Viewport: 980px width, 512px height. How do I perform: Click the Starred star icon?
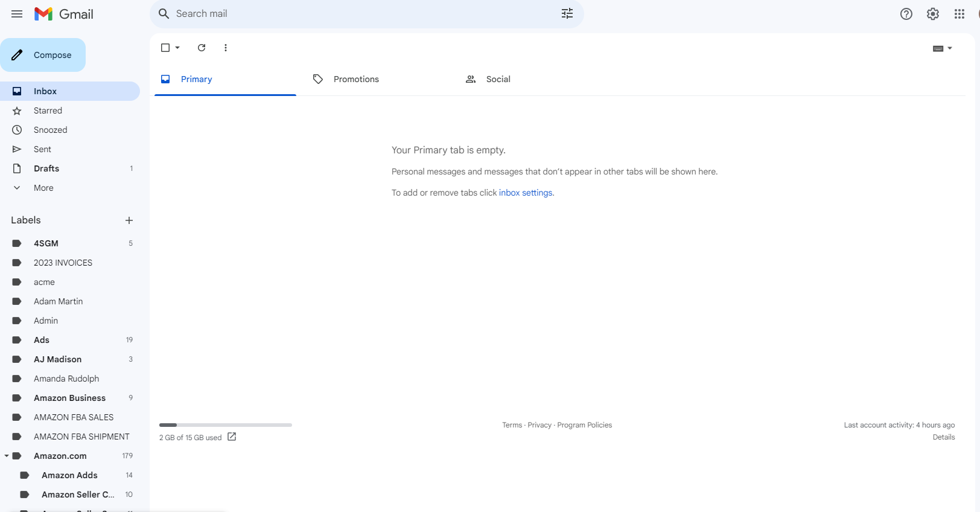17,110
